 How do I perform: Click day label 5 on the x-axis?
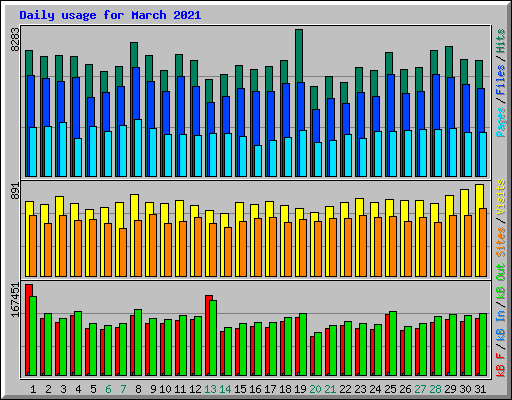[93, 389]
